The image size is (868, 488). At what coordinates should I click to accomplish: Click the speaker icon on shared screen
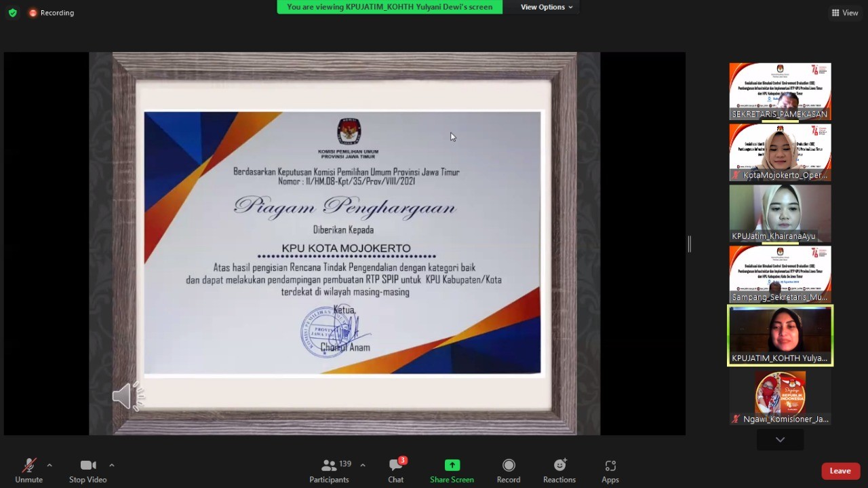point(127,396)
